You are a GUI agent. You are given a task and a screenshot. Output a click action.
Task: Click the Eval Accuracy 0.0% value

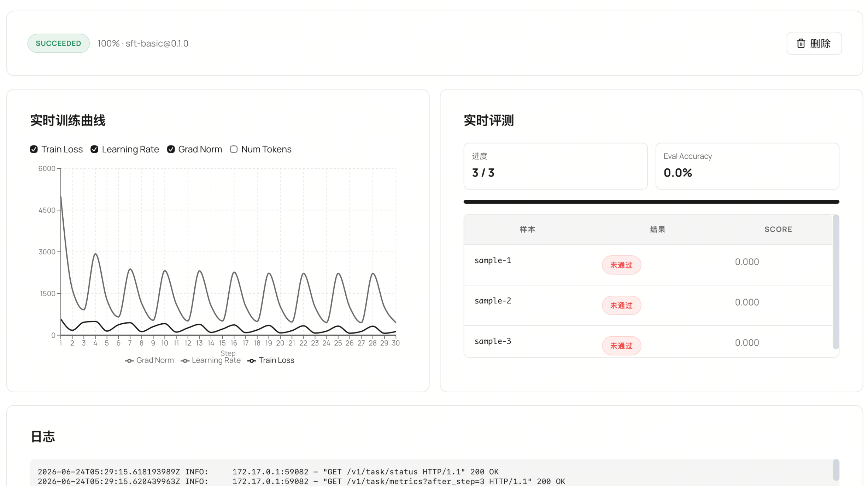pos(678,173)
